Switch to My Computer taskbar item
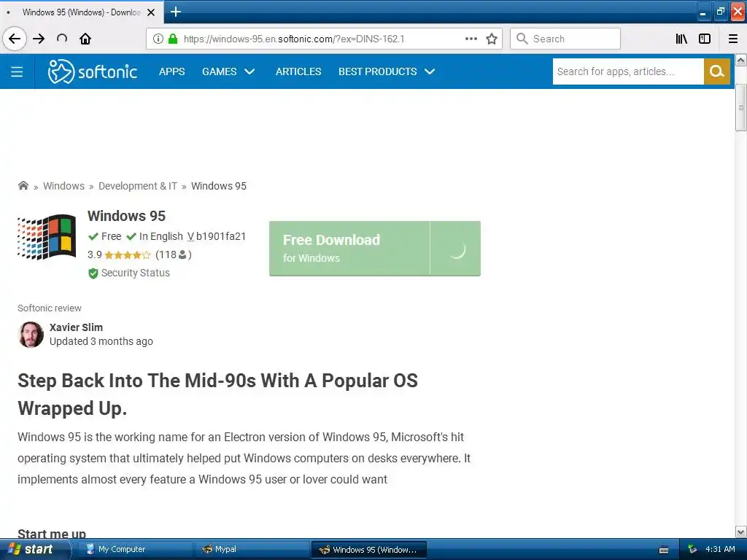This screenshot has width=747, height=560. coord(134,549)
